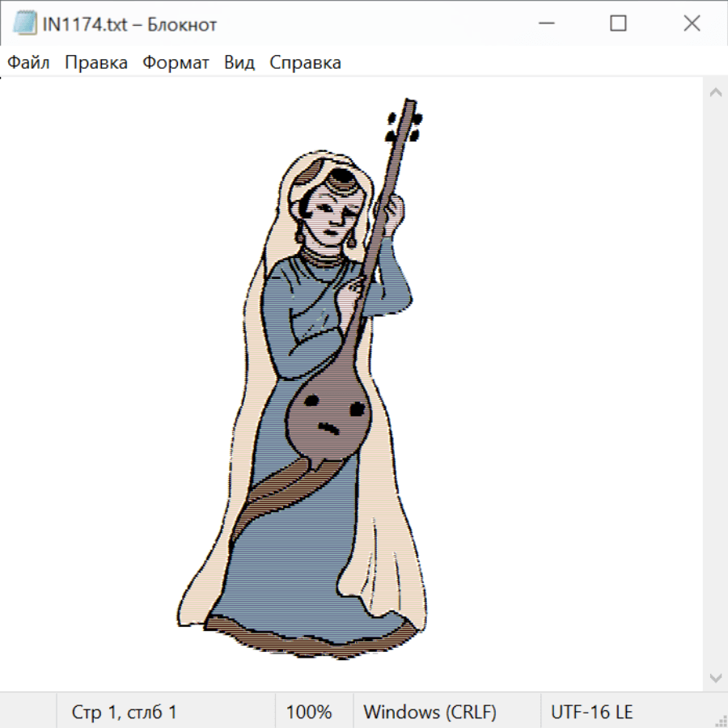Click the Notepad icon in the title bar
The width and height of the screenshot is (728, 728).
pyautogui.click(x=24, y=24)
